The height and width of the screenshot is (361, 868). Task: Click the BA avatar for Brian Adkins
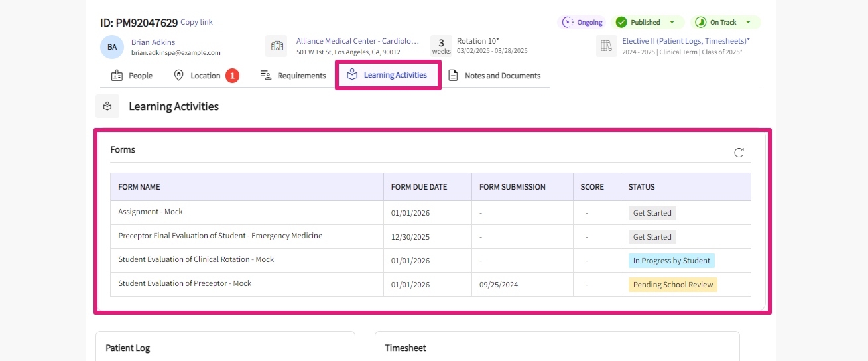pos(112,47)
